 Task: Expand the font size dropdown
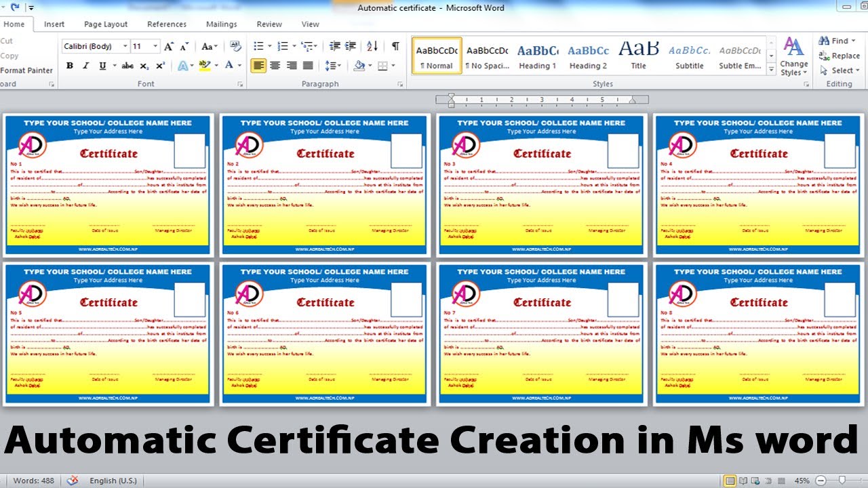point(156,46)
